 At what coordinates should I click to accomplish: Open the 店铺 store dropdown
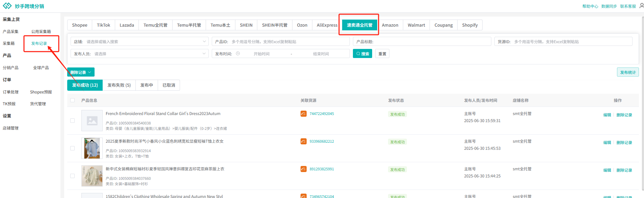(139, 41)
